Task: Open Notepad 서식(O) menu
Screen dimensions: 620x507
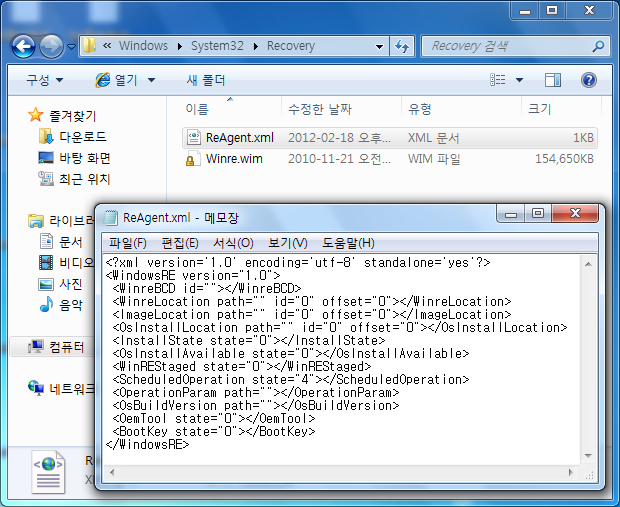Action: 233,243
